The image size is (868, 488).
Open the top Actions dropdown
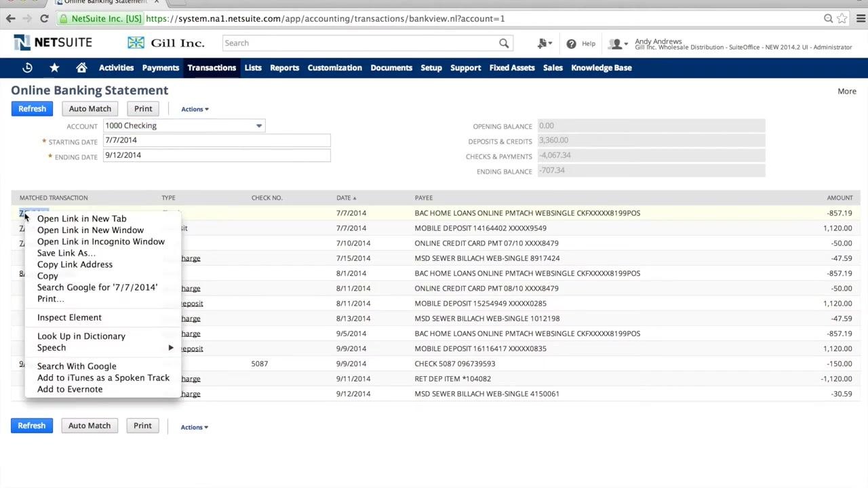(195, 109)
